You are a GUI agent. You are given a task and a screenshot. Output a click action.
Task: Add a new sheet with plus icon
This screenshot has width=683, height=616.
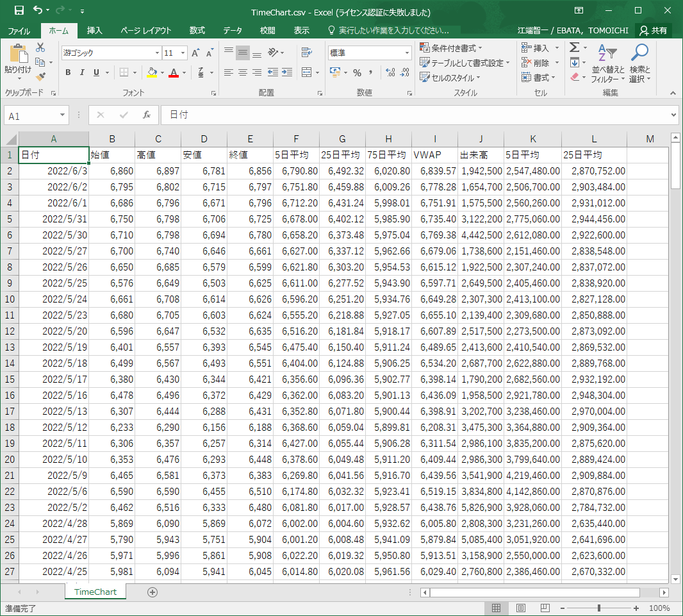click(x=152, y=592)
